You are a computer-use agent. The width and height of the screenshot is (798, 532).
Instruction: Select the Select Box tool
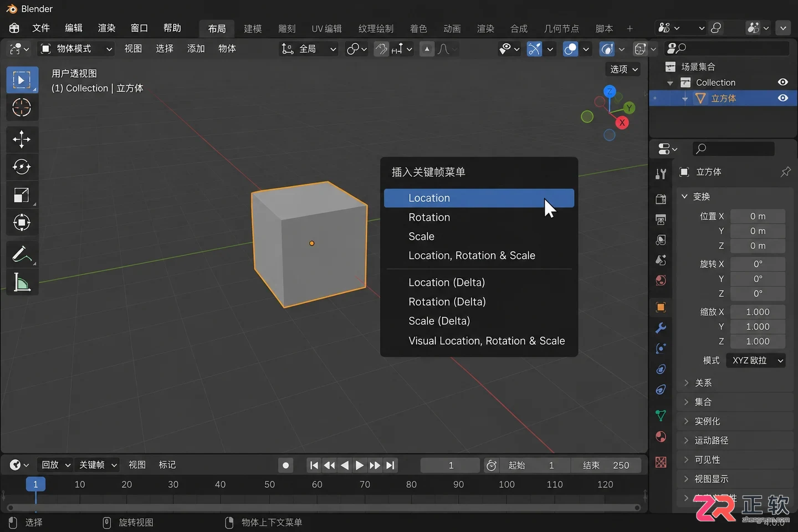[x=22, y=80]
